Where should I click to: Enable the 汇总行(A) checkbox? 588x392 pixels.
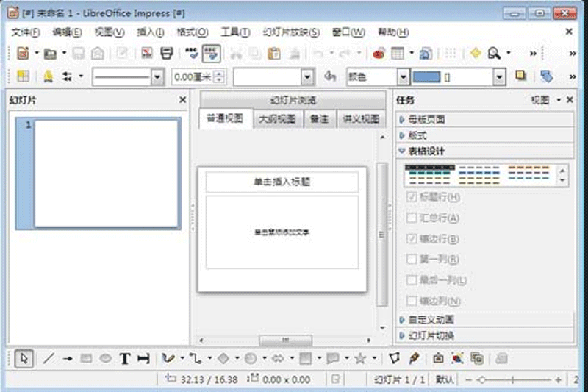point(412,218)
